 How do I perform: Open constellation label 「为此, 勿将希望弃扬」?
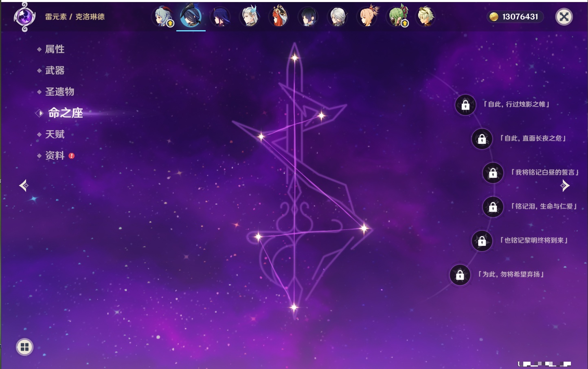pos(511,274)
